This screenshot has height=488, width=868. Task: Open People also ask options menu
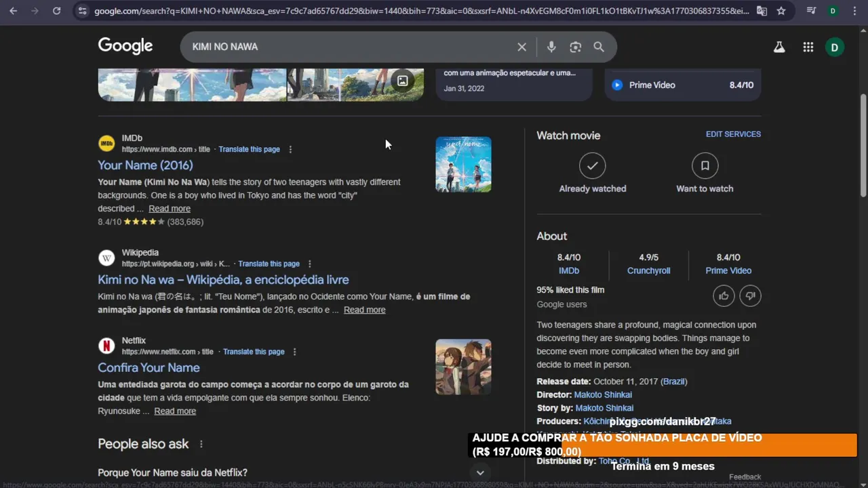tap(201, 444)
